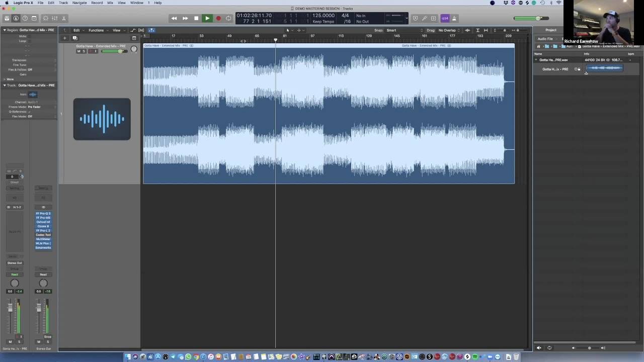The image size is (644, 362).
Task: Open the Functions menu in Tracks area
Action: click(96, 30)
